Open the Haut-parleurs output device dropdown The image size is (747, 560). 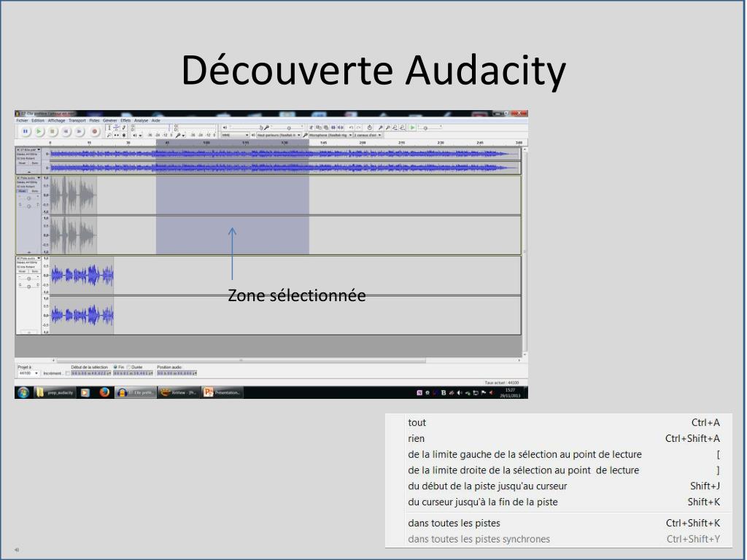coord(279,135)
